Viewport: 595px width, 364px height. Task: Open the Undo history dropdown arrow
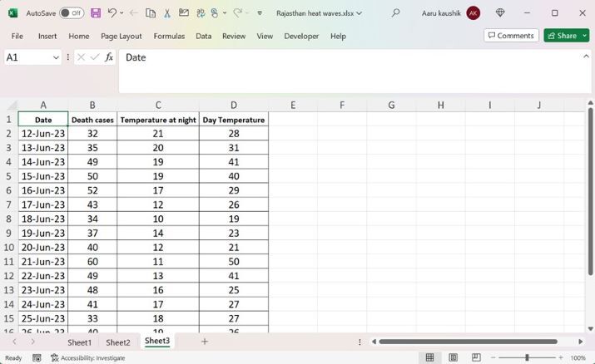click(121, 13)
